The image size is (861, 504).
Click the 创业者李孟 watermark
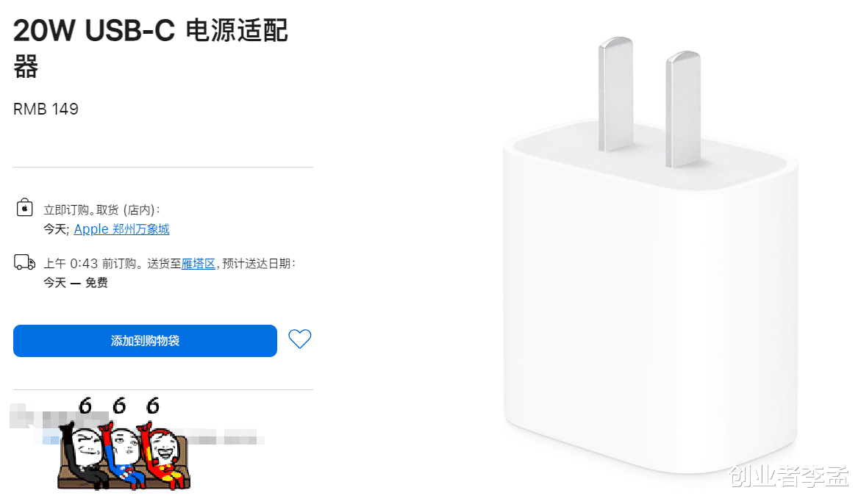click(788, 475)
